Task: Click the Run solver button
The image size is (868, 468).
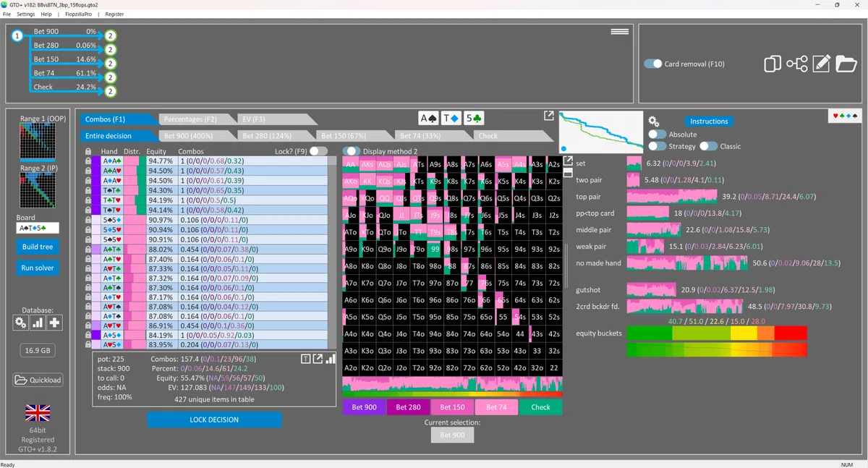Action: (38, 268)
